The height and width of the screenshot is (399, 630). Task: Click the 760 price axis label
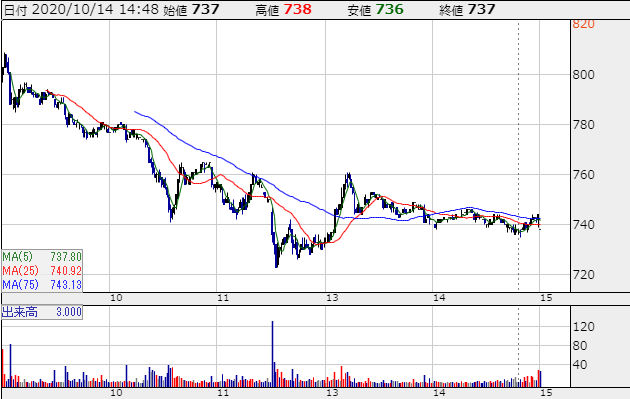tap(583, 175)
